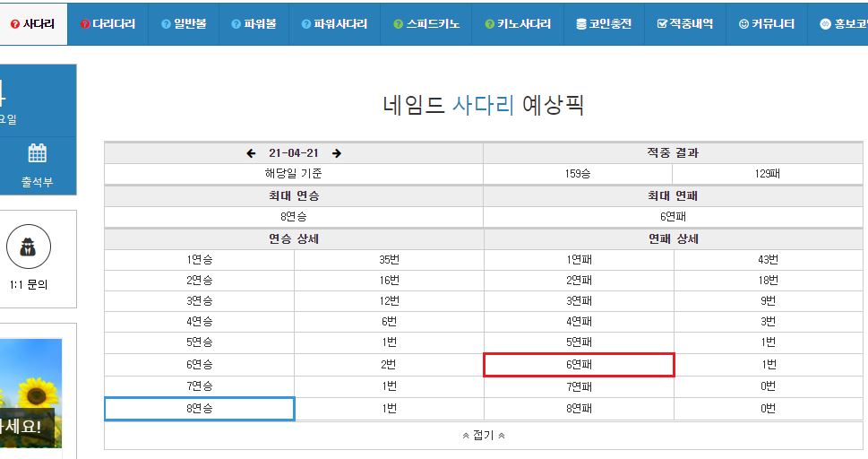Screen dimensions: 868x459
Task: Click the 7연승 row label
Action: point(199,386)
